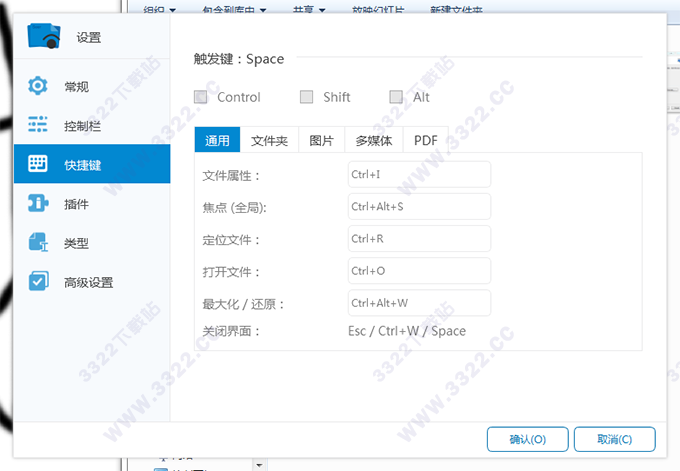The image size is (680, 471).
Task: Click the gear icon for 常规
Action: point(38,86)
